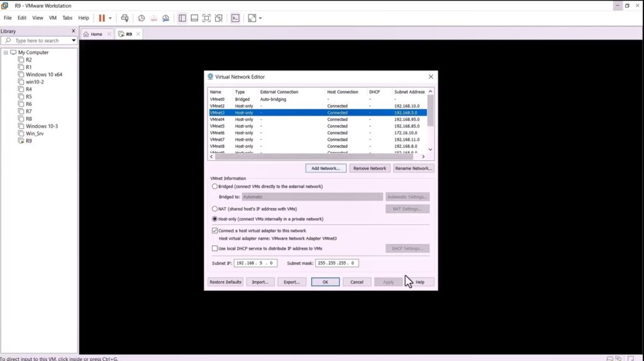Select the NAT radio button

click(214, 209)
